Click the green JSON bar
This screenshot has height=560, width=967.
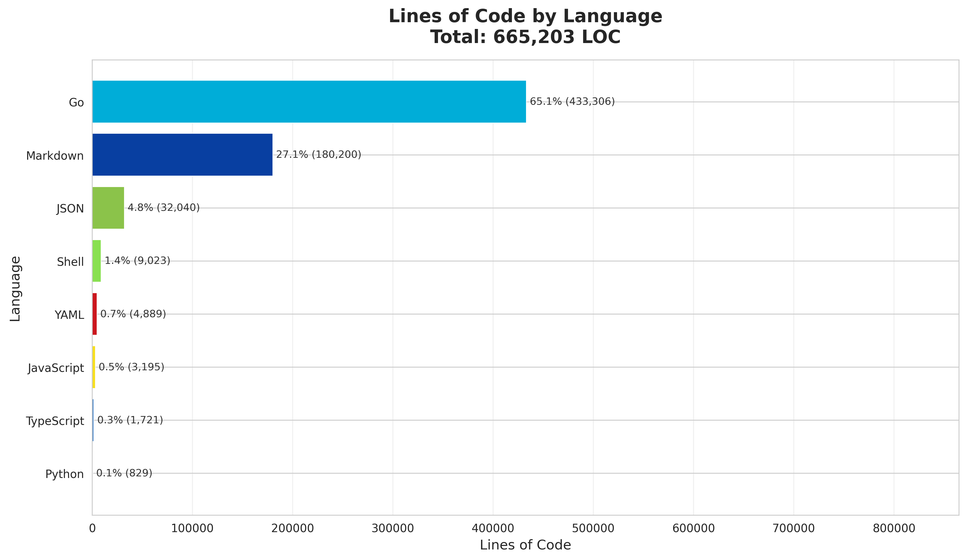pyautogui.click(x=108, y=208)
